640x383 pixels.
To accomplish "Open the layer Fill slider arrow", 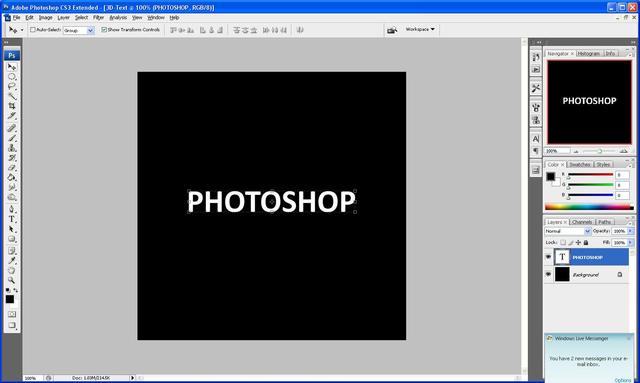I will [x=630, y=243].
